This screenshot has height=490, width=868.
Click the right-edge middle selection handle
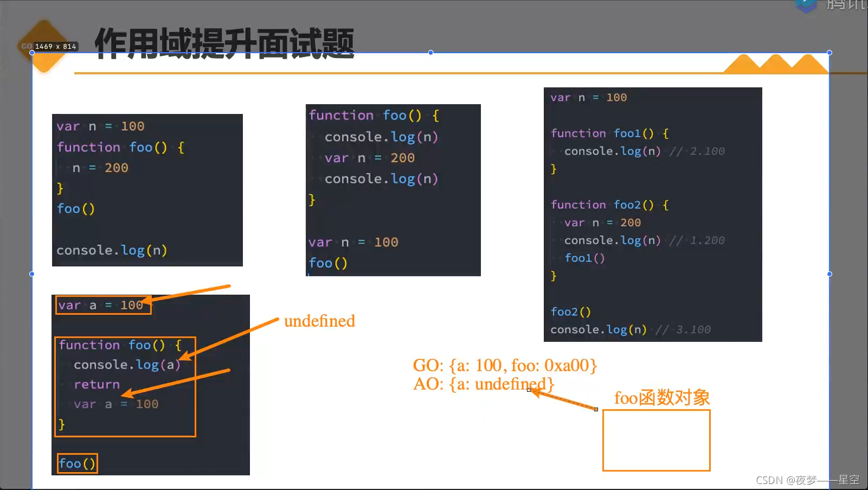point(829,274)
